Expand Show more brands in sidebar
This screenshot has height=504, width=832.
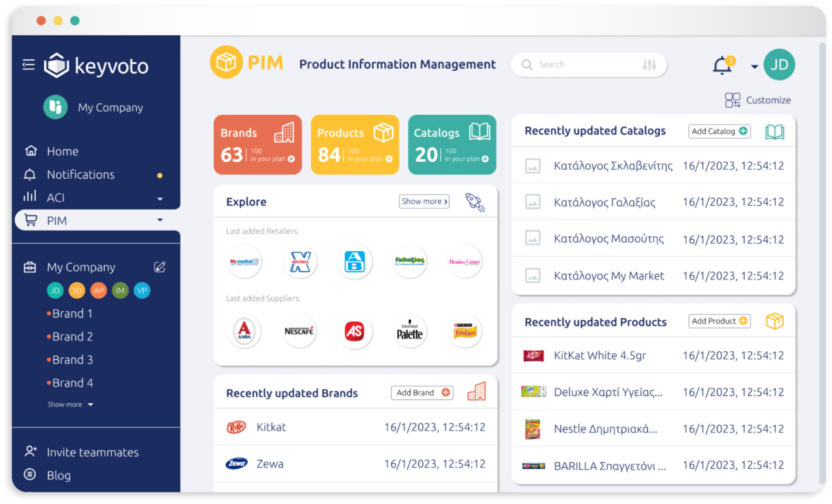70,405
